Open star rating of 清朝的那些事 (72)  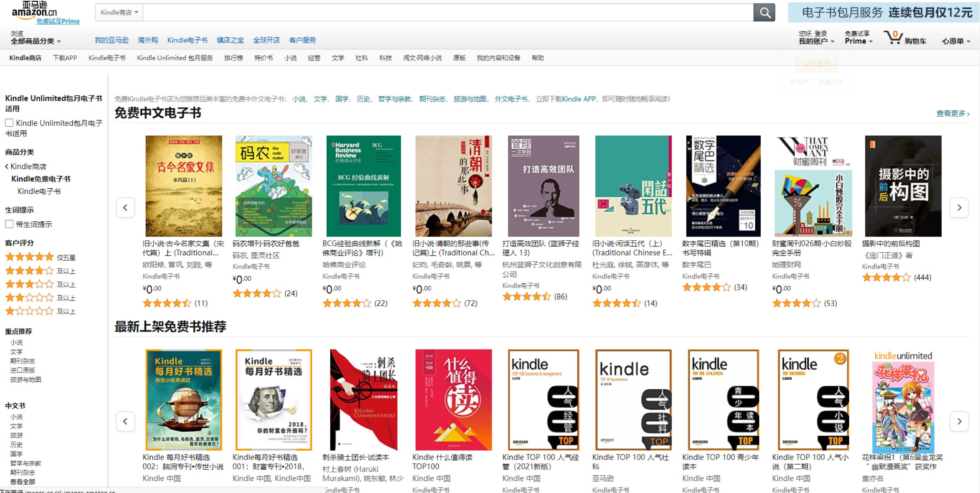[437, 303]
